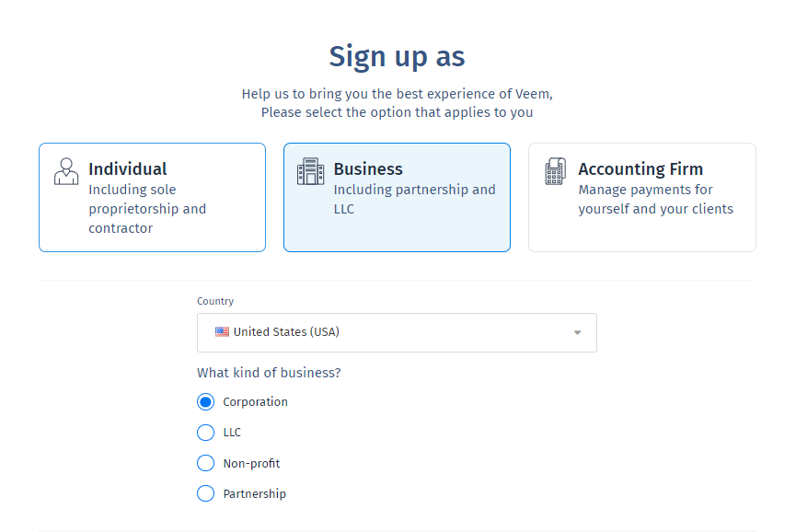The image size is (796, 532).
Task: Select the Accounting Firm option
Action: click(641, 197)
